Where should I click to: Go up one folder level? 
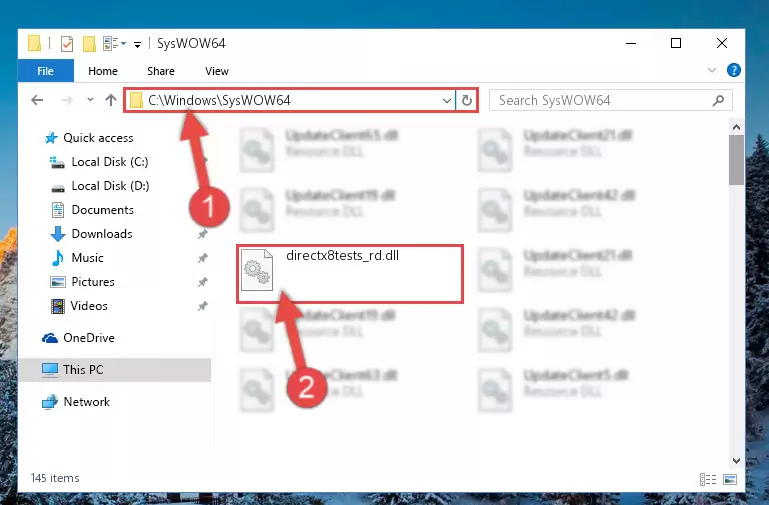tap(111, 100)
